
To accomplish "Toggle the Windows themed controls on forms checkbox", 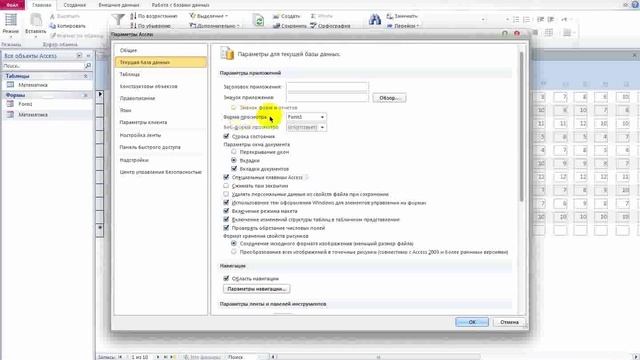I will tap(226, 202).
